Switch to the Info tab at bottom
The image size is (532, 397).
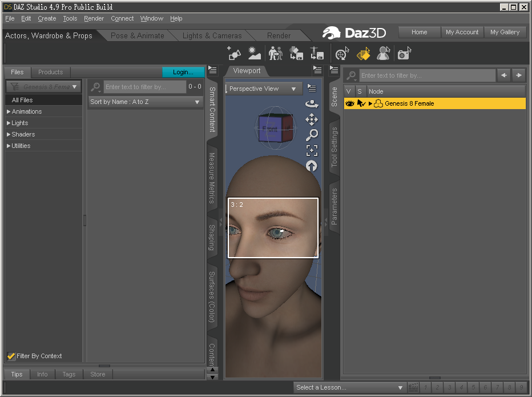pos(42,374)
